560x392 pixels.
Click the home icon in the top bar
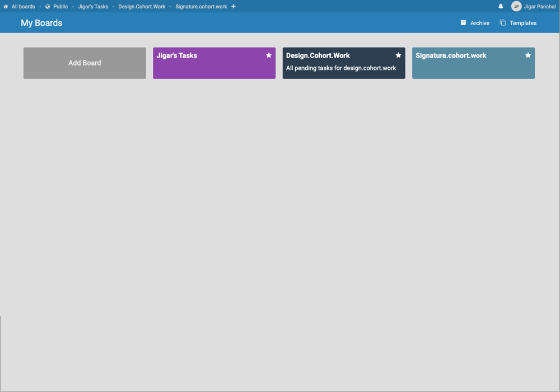(x=6, y=6)
